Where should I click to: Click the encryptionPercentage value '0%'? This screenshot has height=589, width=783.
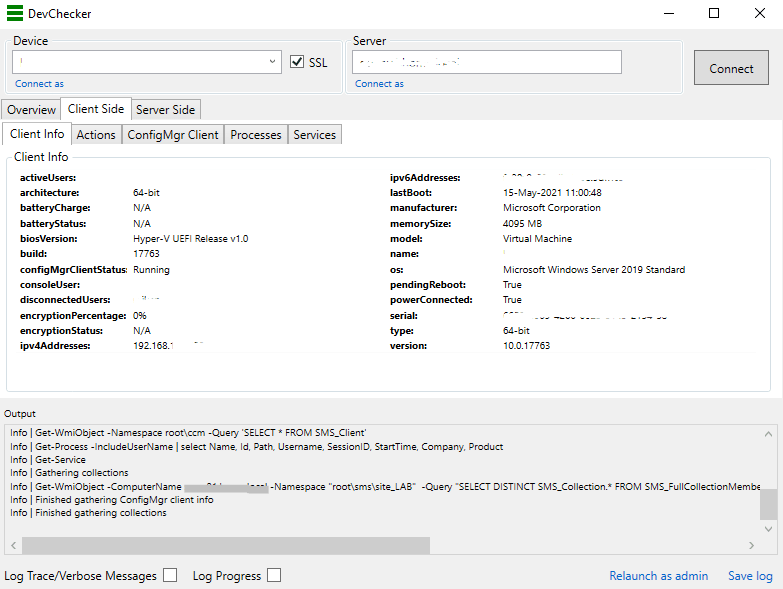coord(140,315)
